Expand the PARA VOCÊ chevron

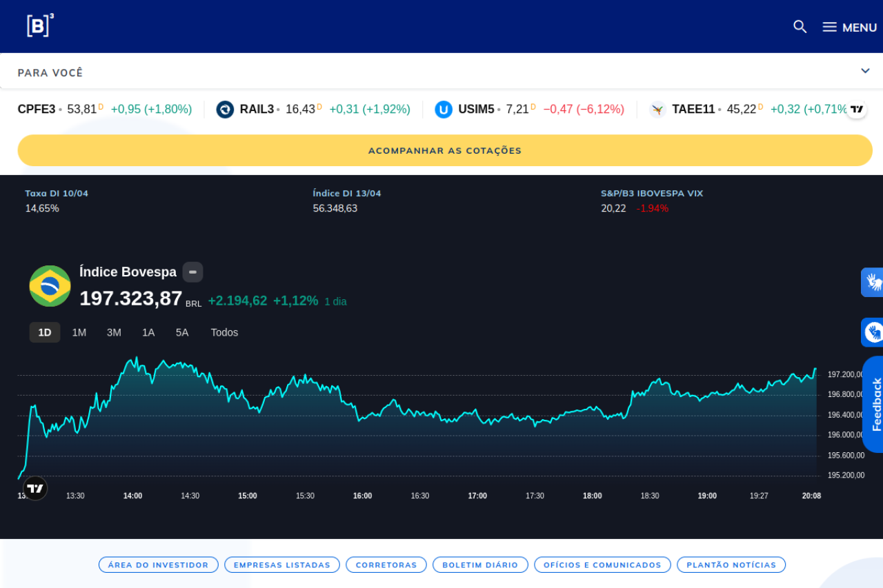tap(865, 71)
